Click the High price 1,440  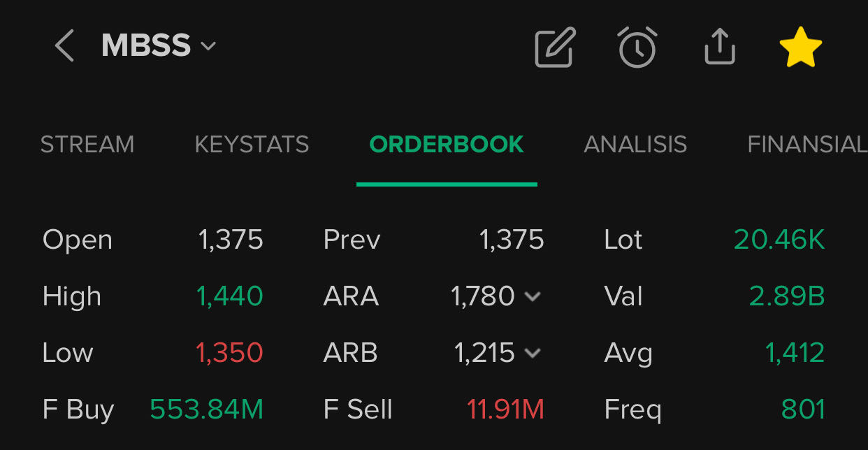(230, 296)
